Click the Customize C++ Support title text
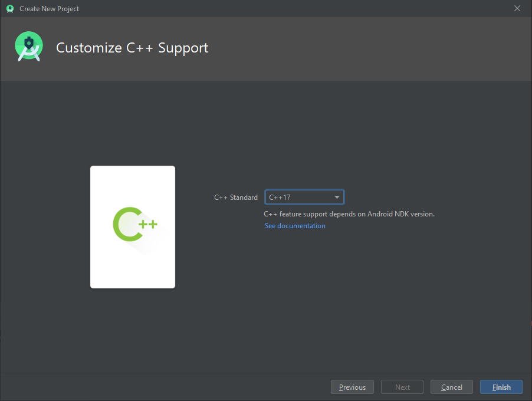 pyautogui.click(x=132, y=48)
